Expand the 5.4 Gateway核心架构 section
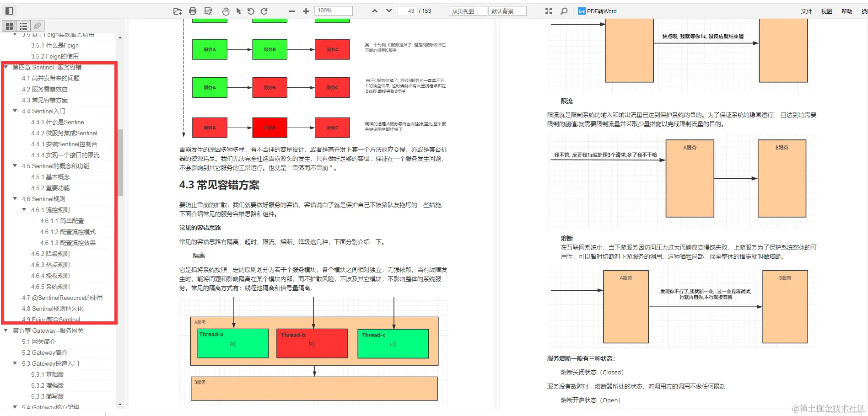 tap(15, 407)
